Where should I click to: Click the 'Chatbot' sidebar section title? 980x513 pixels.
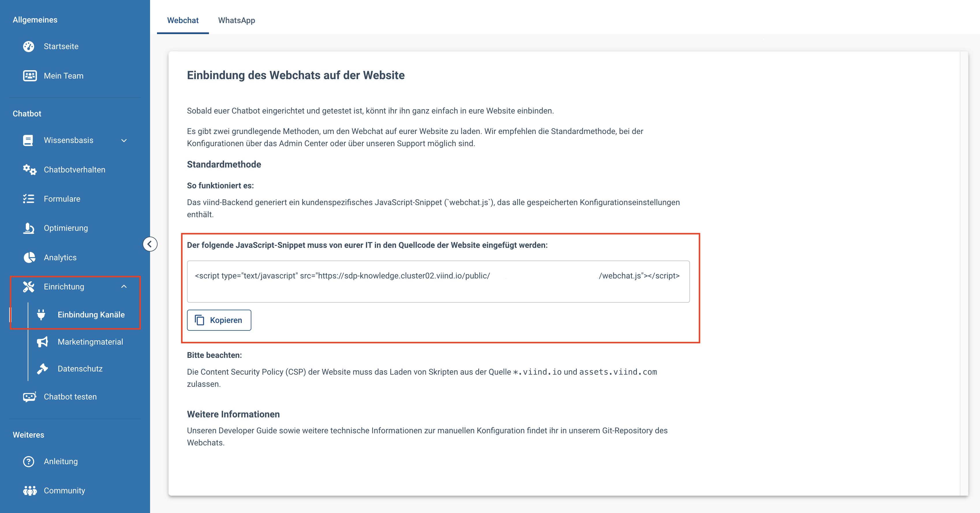(27, 114)
